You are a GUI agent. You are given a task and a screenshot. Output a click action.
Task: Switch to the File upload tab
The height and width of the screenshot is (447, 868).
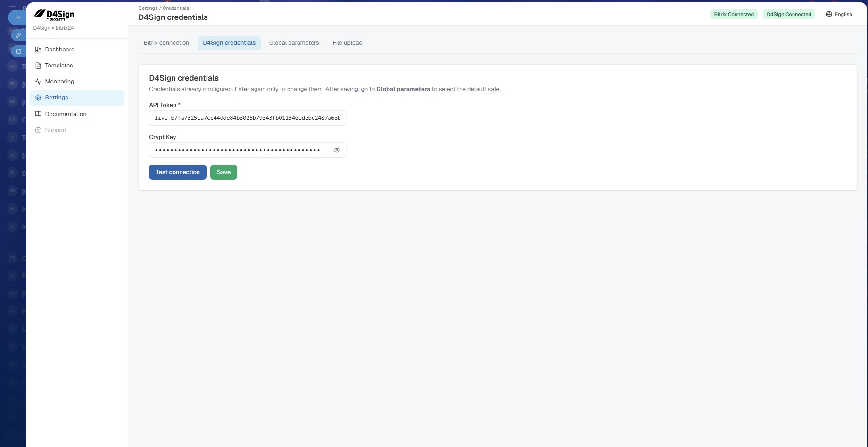[x=347, y=43]
